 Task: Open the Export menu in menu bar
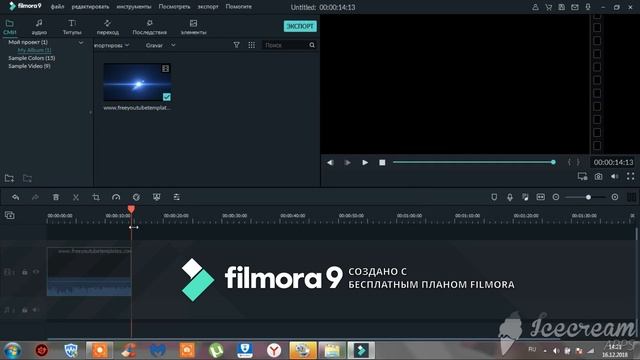click(208, 7)
